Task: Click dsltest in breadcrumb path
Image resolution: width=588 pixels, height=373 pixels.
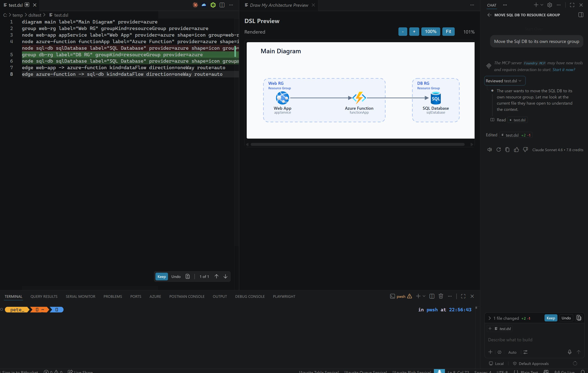Action: click(x=35, y=15)
